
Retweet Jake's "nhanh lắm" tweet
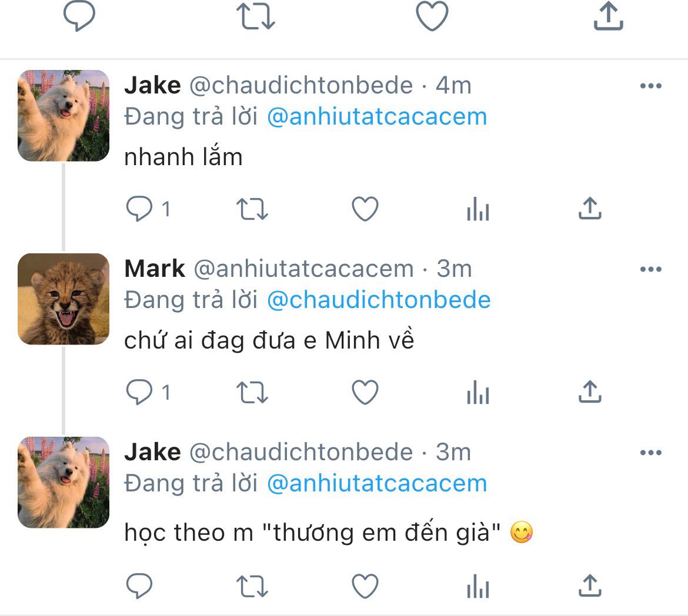click(252, 209)
